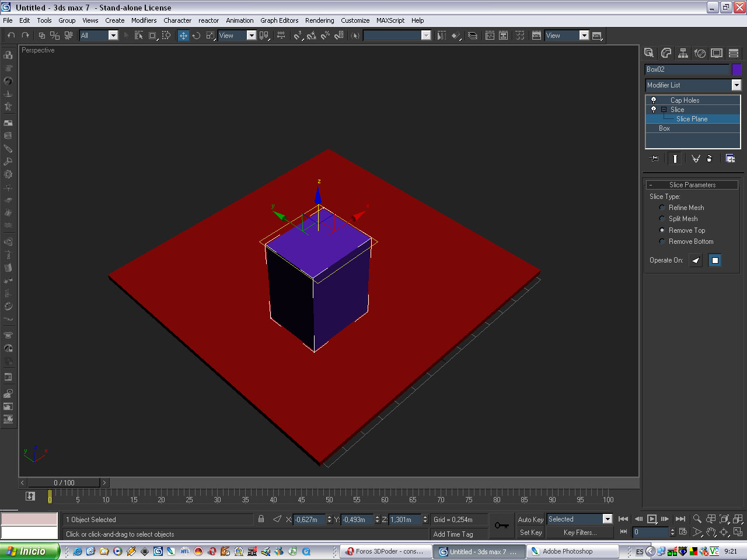Image resolution: width=747 pixels, height=560 pixels.
Task: Open Time Configuration icon
Action: tap(683, 531)
